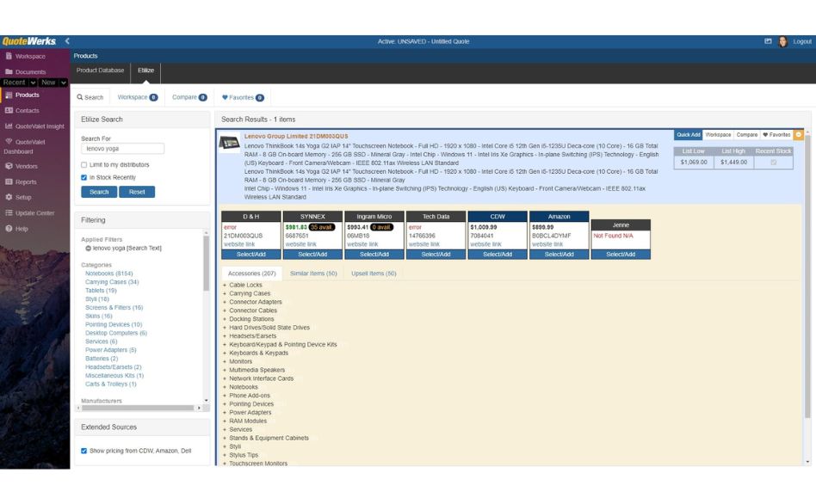Select the Search tab
The height and width of the screenshot is (504, 816).
tap(90, 97)
